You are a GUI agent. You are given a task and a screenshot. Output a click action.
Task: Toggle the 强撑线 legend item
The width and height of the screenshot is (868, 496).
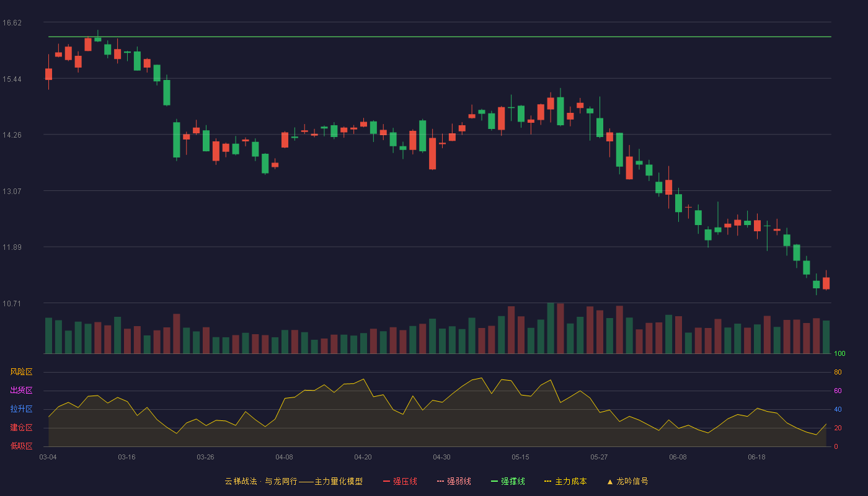(508, 481)
